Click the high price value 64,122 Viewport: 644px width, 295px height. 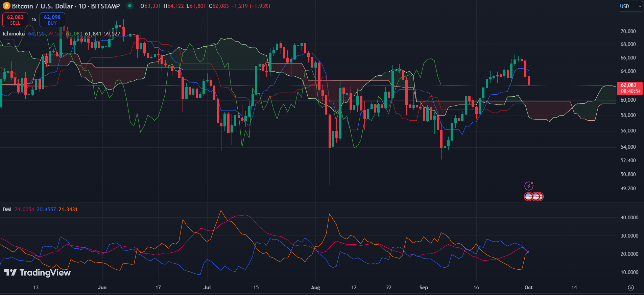176,6
